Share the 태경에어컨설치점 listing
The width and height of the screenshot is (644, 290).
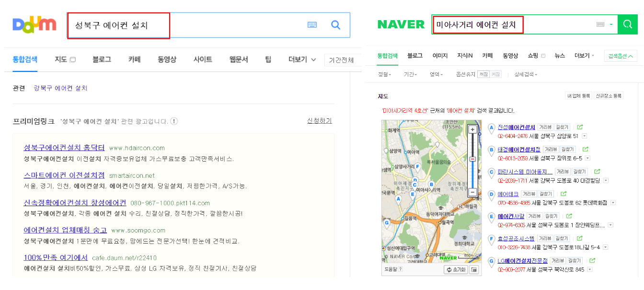tap(585, 150)
